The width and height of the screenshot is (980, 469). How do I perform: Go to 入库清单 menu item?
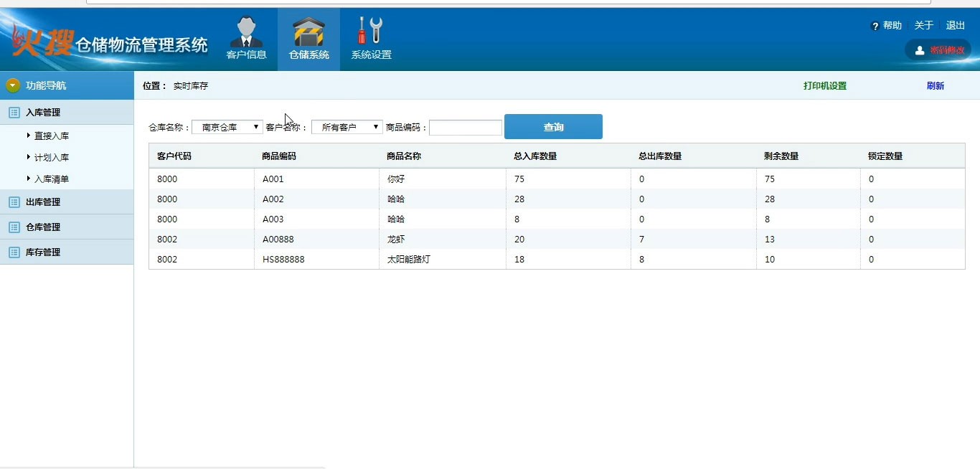tap(52, 179)
